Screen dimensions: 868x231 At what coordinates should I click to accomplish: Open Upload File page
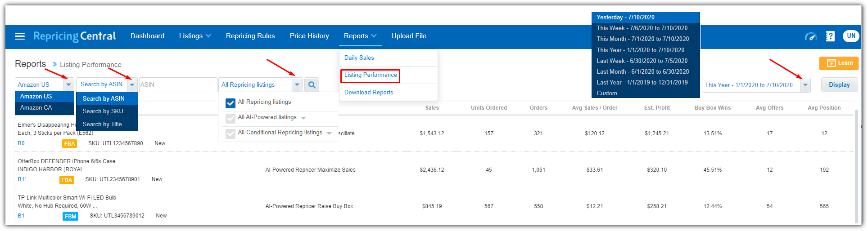(x=409, y=36)
